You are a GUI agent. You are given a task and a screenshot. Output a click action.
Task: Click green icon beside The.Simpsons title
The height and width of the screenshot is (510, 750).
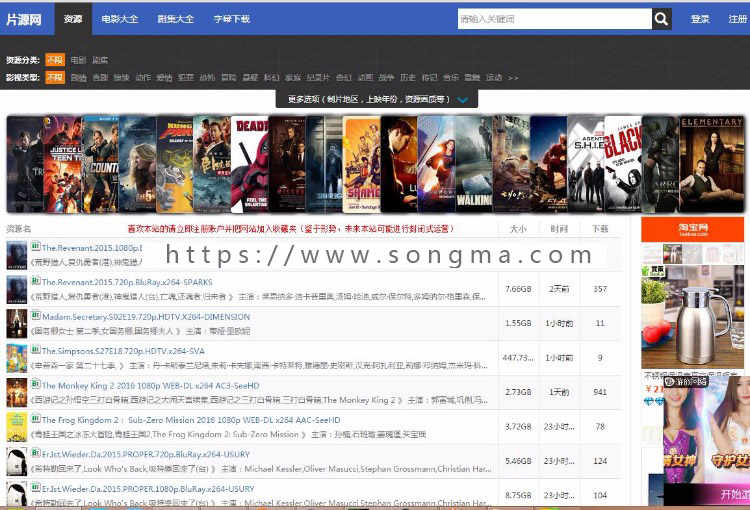tap(36, 350)
